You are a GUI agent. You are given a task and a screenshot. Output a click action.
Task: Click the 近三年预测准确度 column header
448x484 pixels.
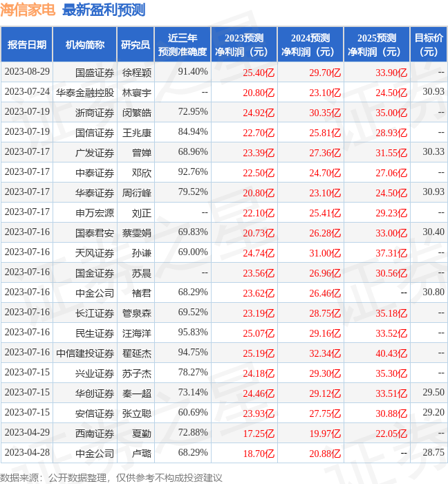[183, 45]
